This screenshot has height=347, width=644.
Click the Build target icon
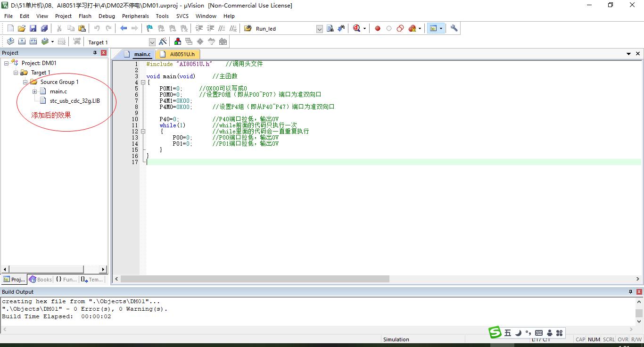click(x=22, y=41)
